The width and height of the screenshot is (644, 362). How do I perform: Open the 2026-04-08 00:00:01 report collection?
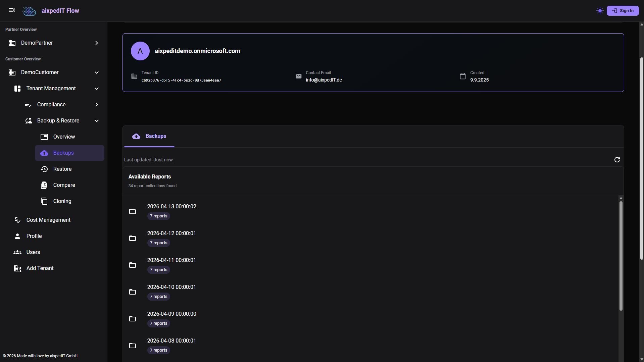point(370,346)
